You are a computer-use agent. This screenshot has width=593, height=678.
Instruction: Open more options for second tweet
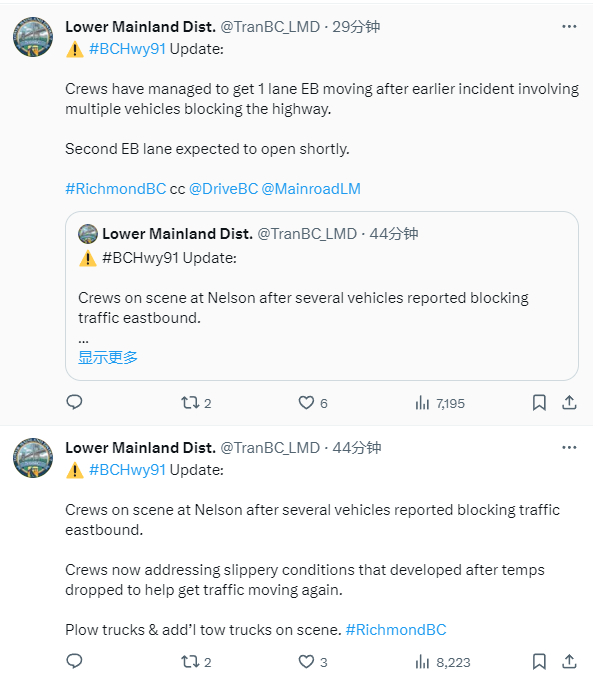click(x=569, y=448)
